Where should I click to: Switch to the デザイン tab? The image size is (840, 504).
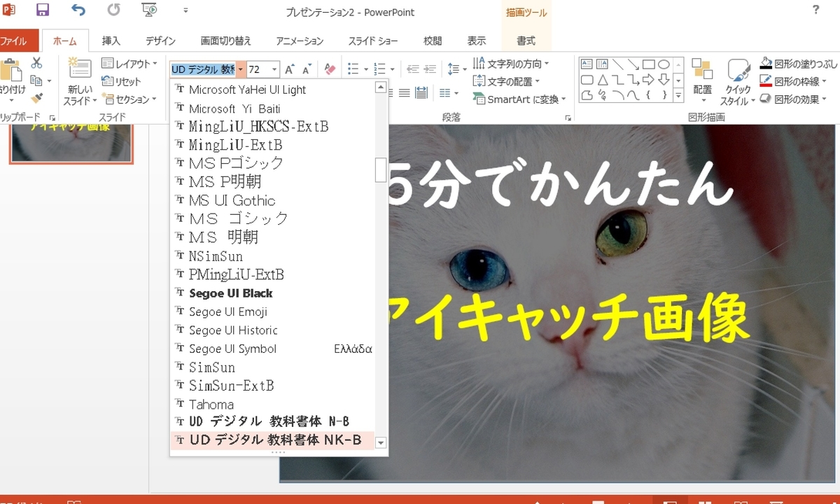click(160, 41)
